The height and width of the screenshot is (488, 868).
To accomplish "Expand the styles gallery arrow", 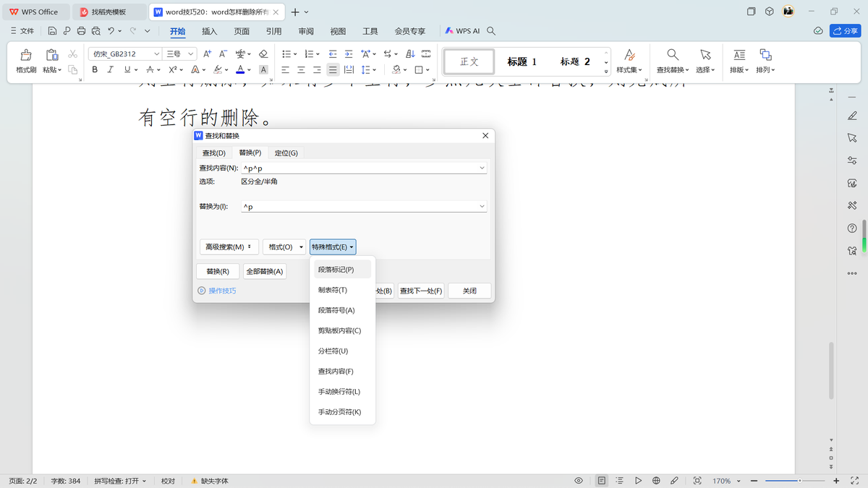I will pyautogui.click(x=606, y=70).
